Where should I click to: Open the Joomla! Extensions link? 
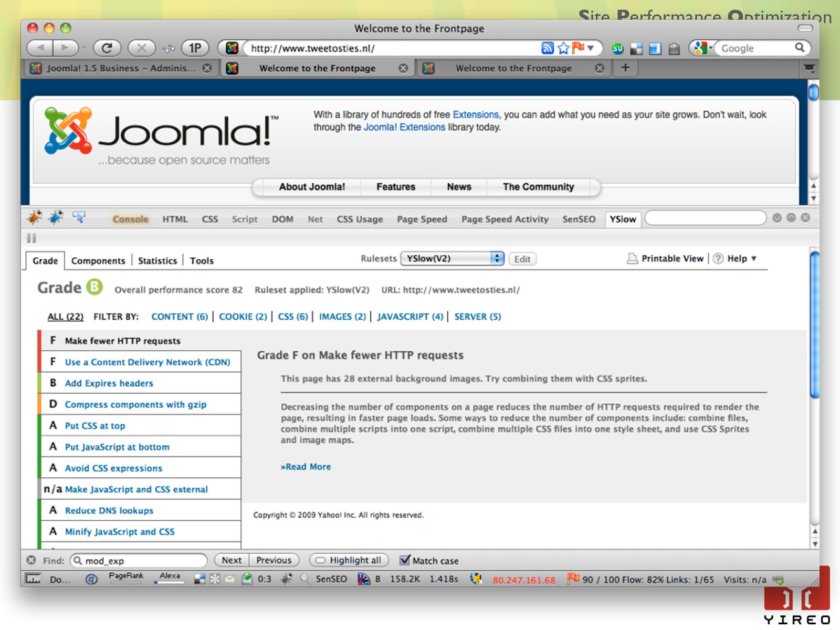click(404, 127)
